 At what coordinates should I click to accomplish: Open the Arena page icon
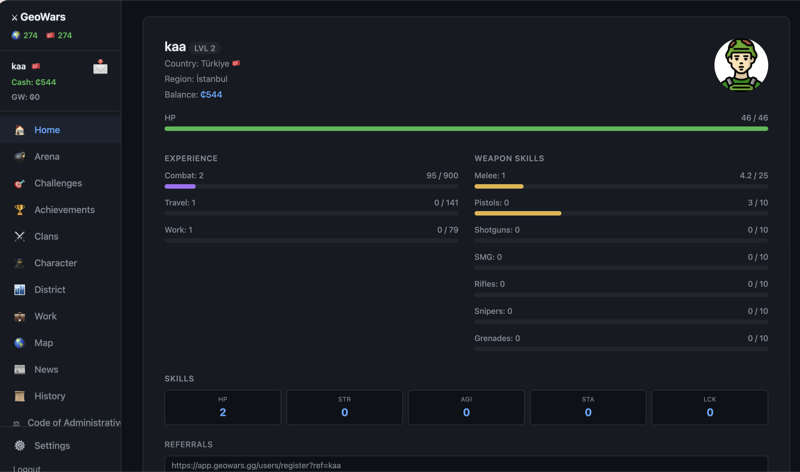point(19,157)
